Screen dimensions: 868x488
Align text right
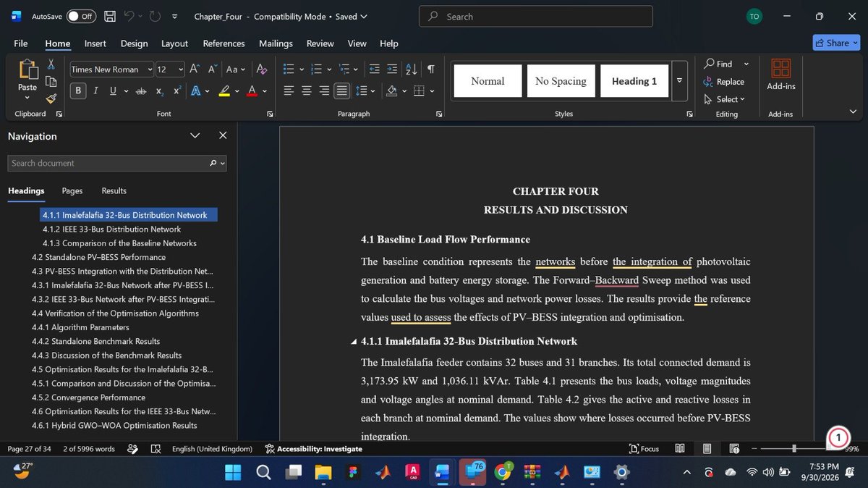click(x=324, y=91)
